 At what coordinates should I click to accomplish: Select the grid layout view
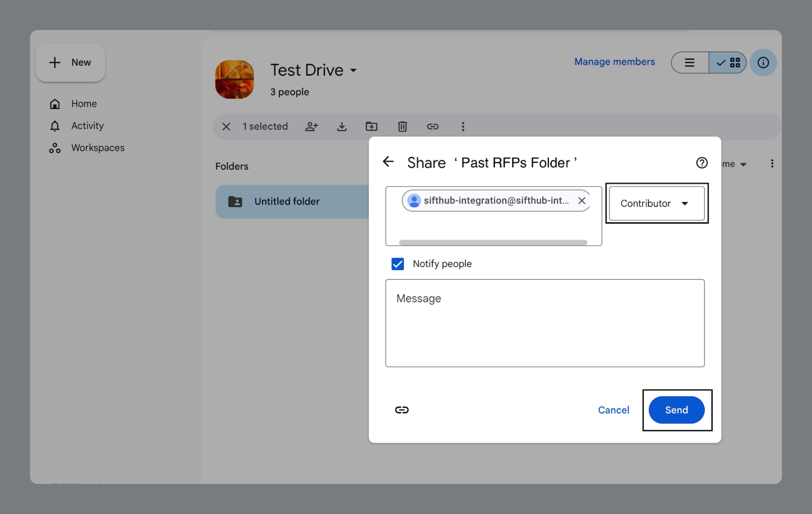[728, 63]
